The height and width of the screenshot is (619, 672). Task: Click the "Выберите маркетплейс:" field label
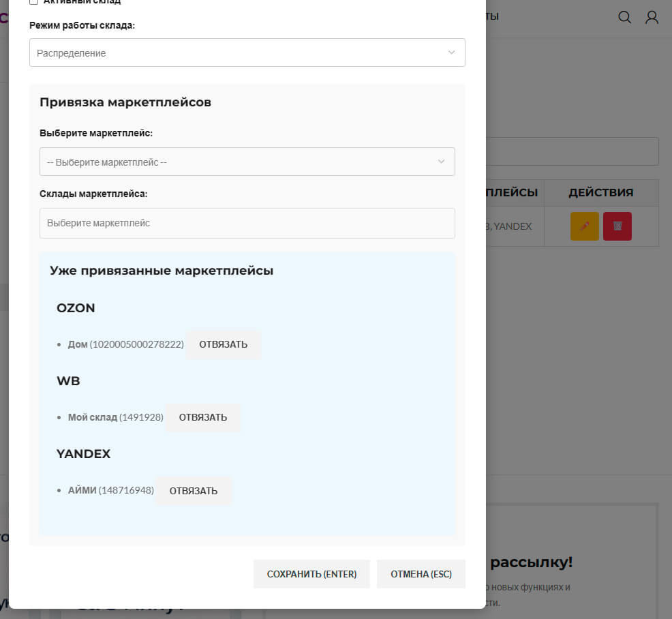[96, 133]
